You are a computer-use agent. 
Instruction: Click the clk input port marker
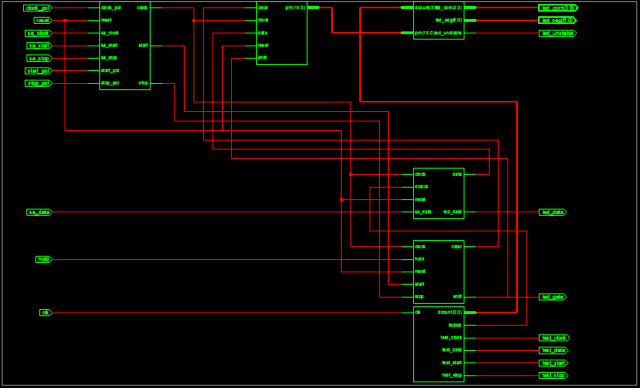pyautogui.click(x=46, y=313)
